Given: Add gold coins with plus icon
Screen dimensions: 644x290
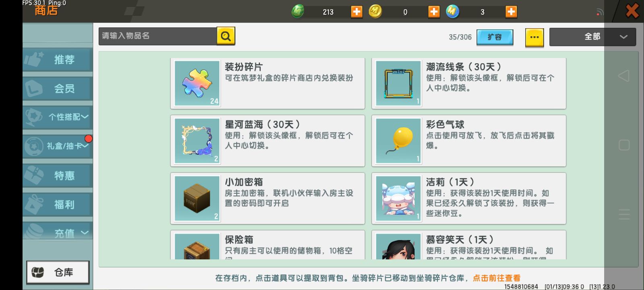Looking at the screenshot, I should point(433,12).
